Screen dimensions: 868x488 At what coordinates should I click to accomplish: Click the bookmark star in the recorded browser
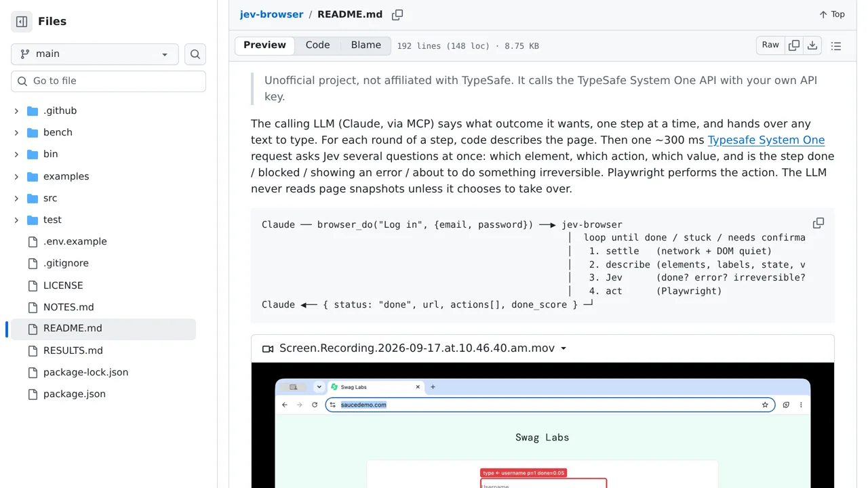pyautogui.click(x=765, y=405)
